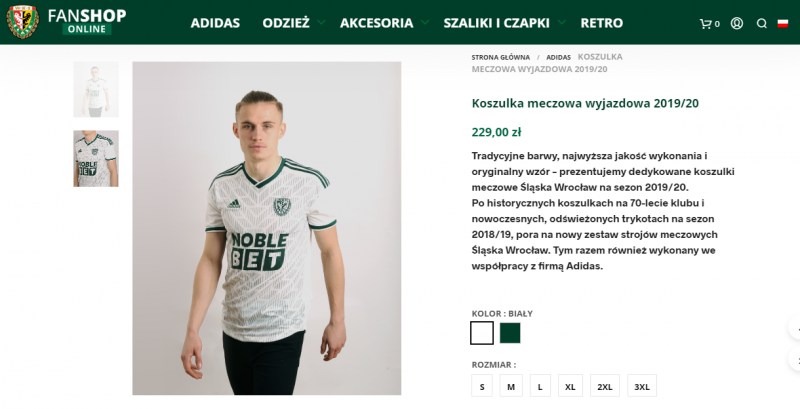The width and height of the screenshot is (800, 409).
Task: Expand the Odzież menu chevron
Action: pos(321,22)
